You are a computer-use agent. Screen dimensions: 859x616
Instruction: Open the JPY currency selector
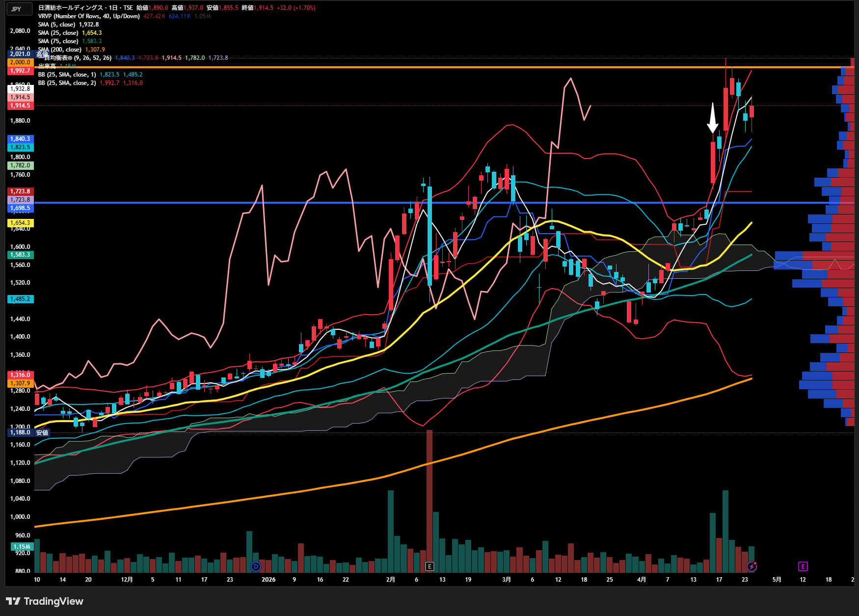(x=17, y=9)
